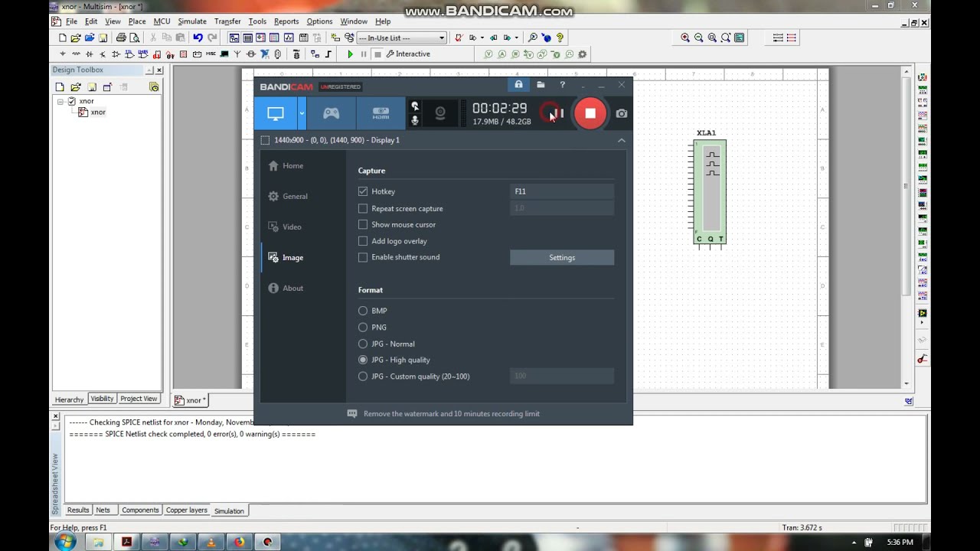
Task: Open Bandicam output folder icon
Action: 541,85
